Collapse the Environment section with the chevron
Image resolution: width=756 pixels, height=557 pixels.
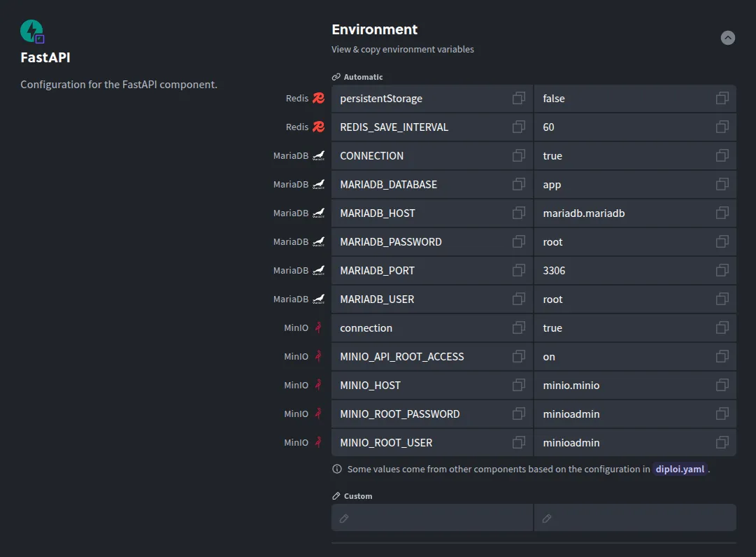coord(727,38)
